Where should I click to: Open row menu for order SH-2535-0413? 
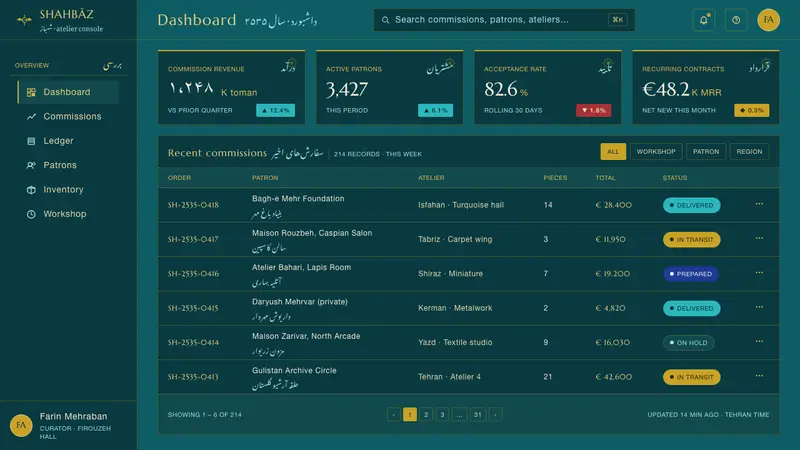(x=759, y=376)
